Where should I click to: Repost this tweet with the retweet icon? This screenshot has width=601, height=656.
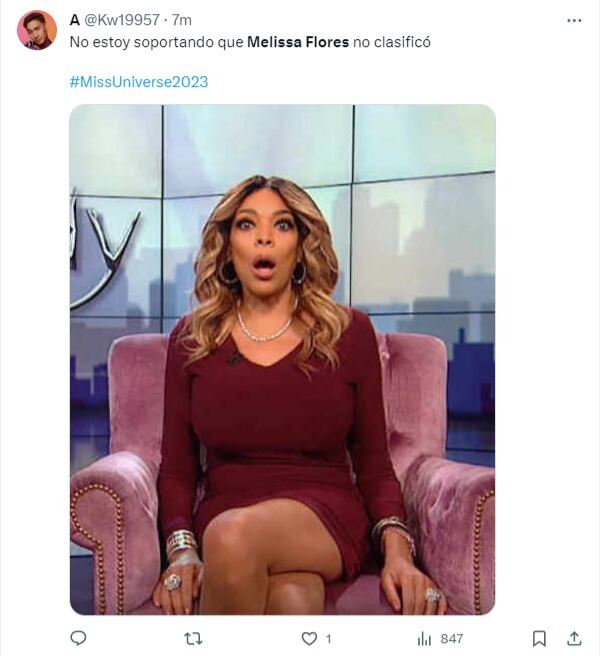[193, 638]
